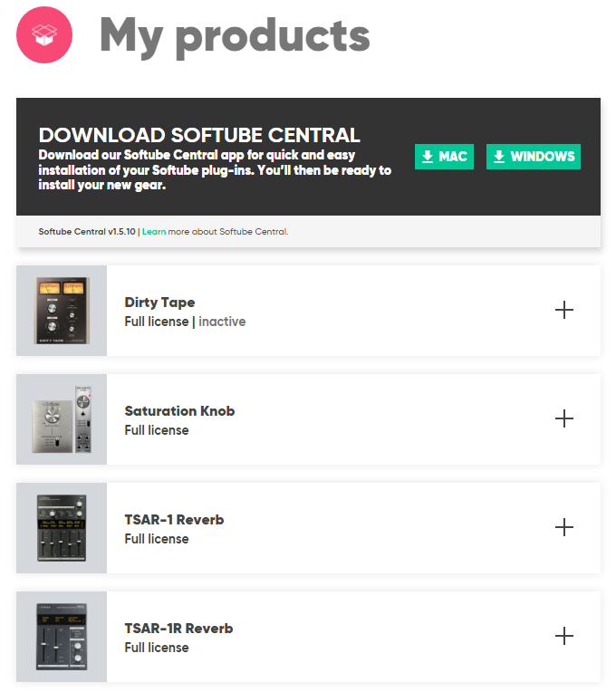Screen dimensions: 616x692
Task: Click the DOWNLOAD SOFTUBE CENTRAL banner heading
Action: 199,136
